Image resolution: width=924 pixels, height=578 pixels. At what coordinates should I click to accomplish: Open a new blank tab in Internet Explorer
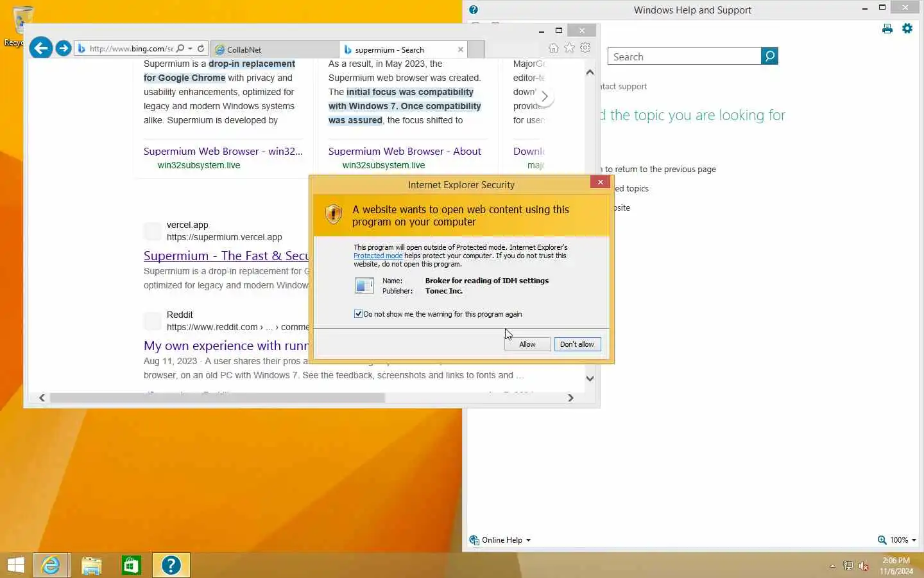pos(476,49)
